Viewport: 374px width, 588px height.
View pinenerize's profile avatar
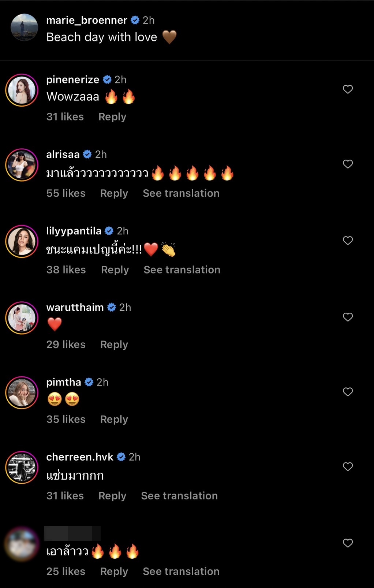(x=22, y=90)
